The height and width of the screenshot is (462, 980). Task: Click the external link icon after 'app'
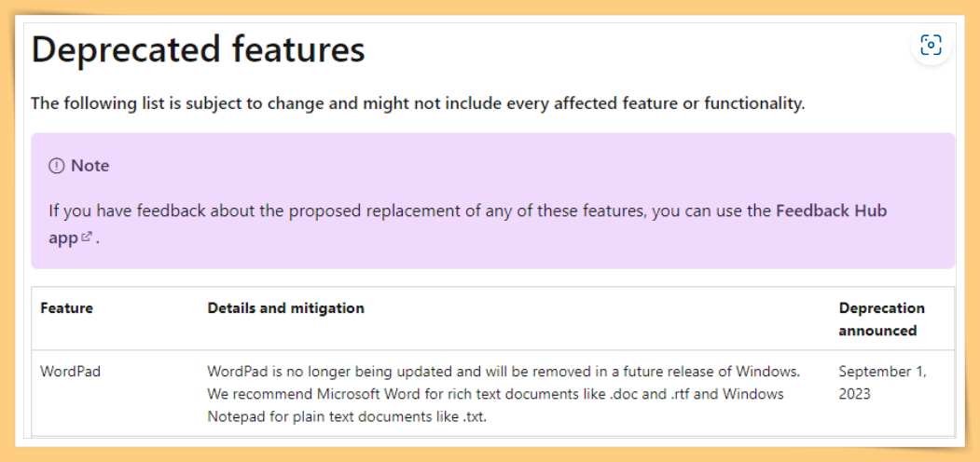coord(87,238)
